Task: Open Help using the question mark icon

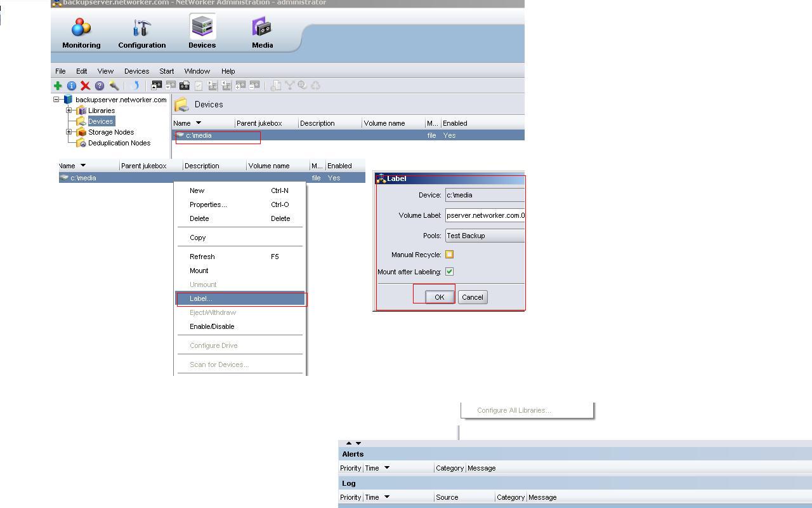Action: click(100, 86)
